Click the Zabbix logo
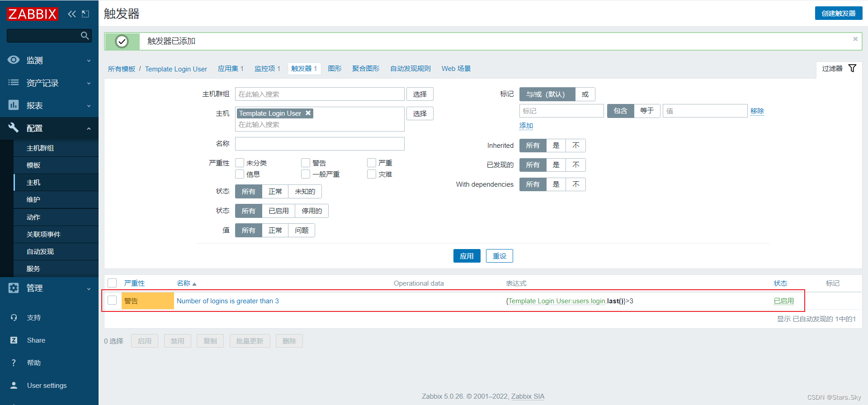 click(x=33, y=14)
